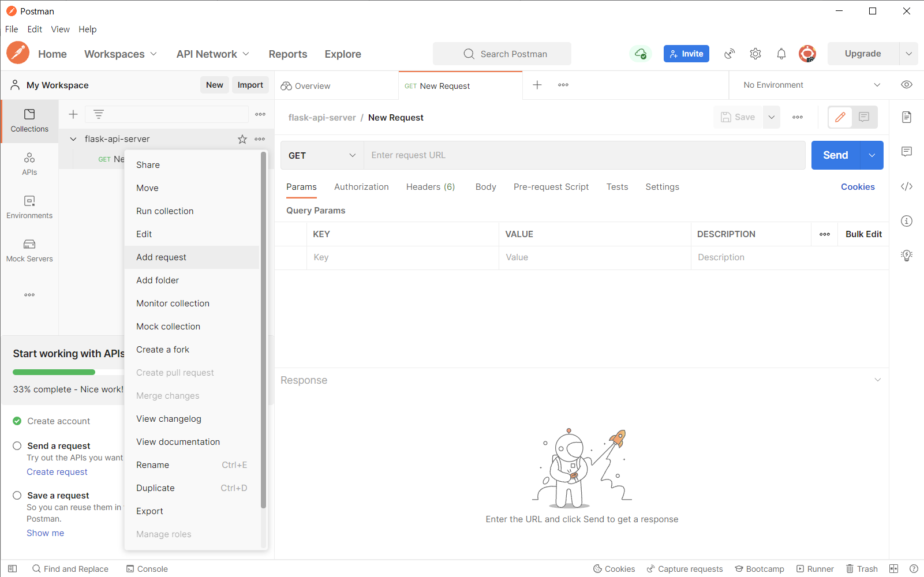Viewport: 924px width, 577px height.
Task: Switch to the APIs sidebar section
Action: click(29, 164)
